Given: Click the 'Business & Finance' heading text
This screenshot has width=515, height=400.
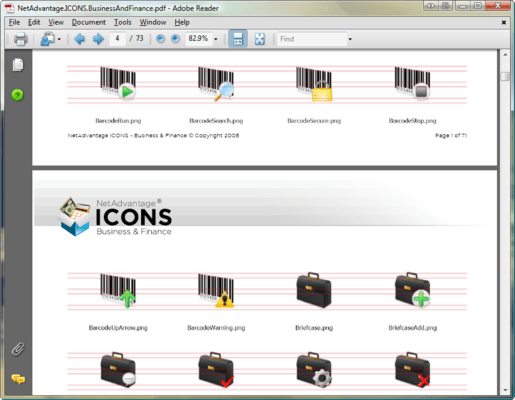Looking at the screenshot, I should (134, 232).
